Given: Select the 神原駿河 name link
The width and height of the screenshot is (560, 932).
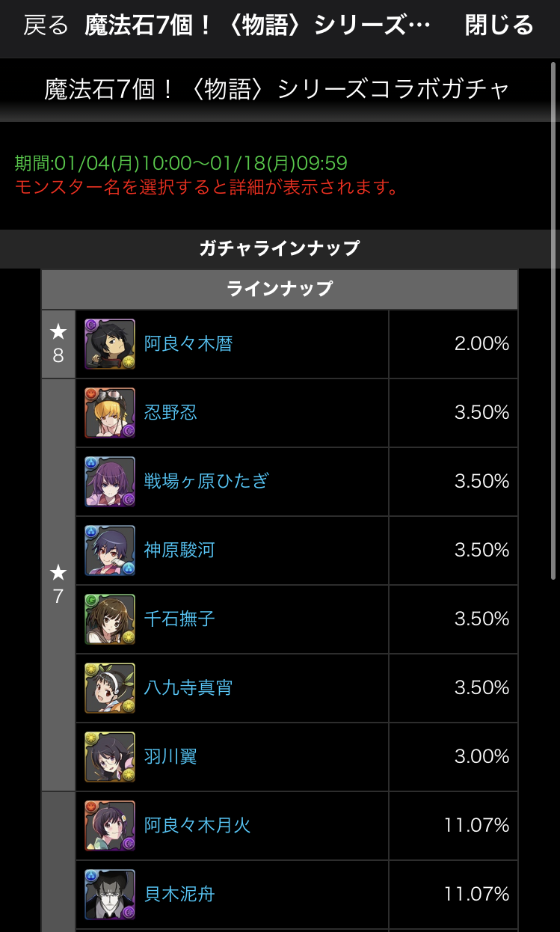Looking at the screenshot, I should click(x=179, y=551).
